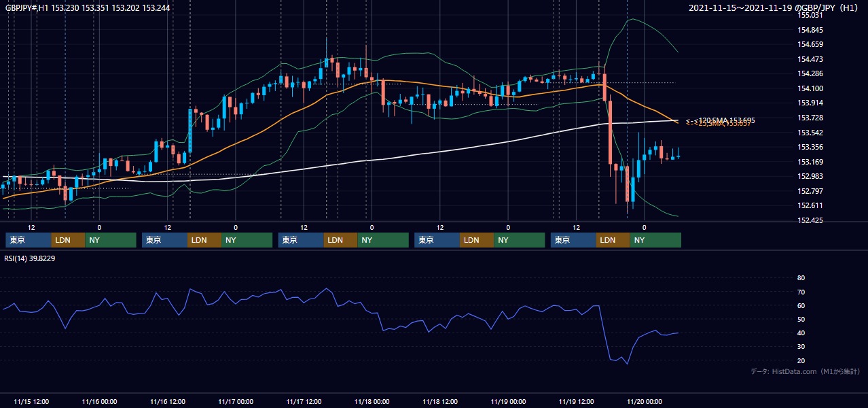Click the 154.845 price axis label
The height and width of the screenshot is (408, 868).
coord(810,30)
